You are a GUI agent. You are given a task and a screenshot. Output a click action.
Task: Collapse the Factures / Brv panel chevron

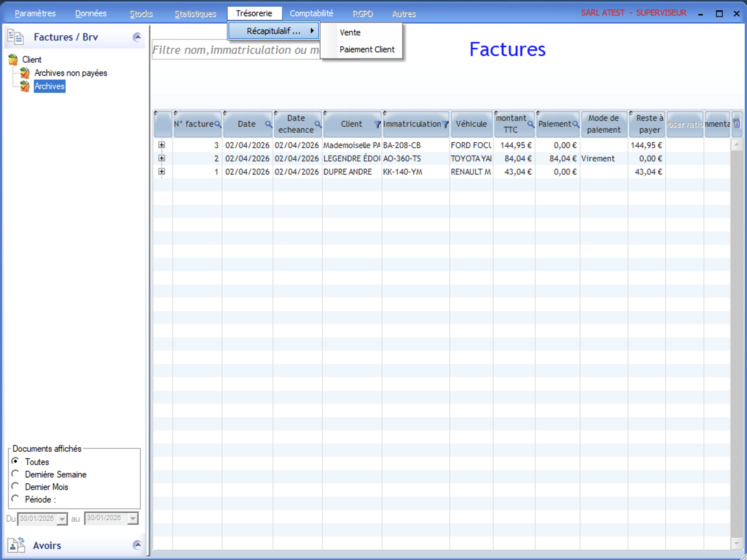click(137, 37)
